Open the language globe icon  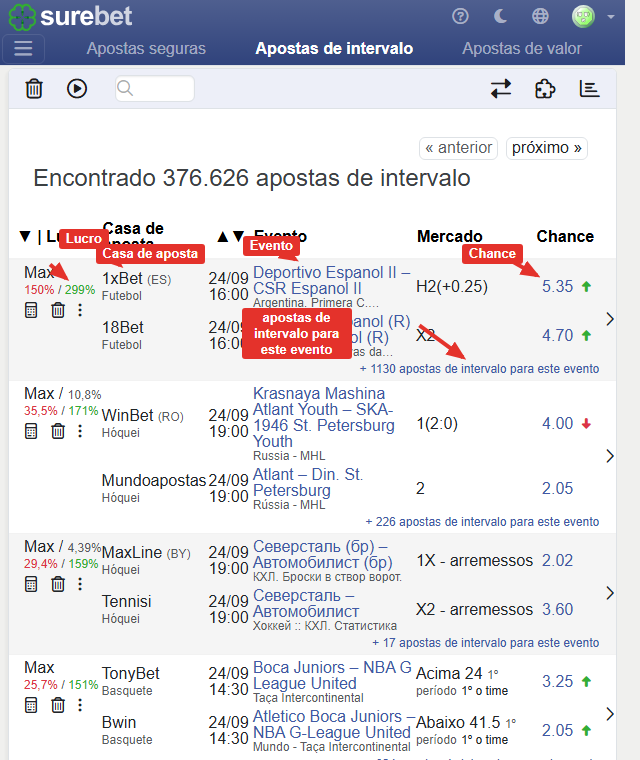pyautogui.click(x=540, y=16)
